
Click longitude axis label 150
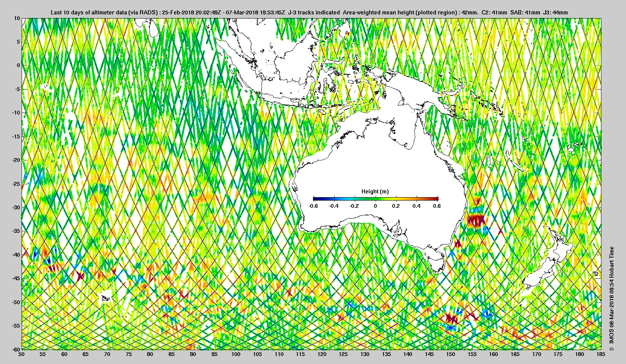[x=451, y=355]
